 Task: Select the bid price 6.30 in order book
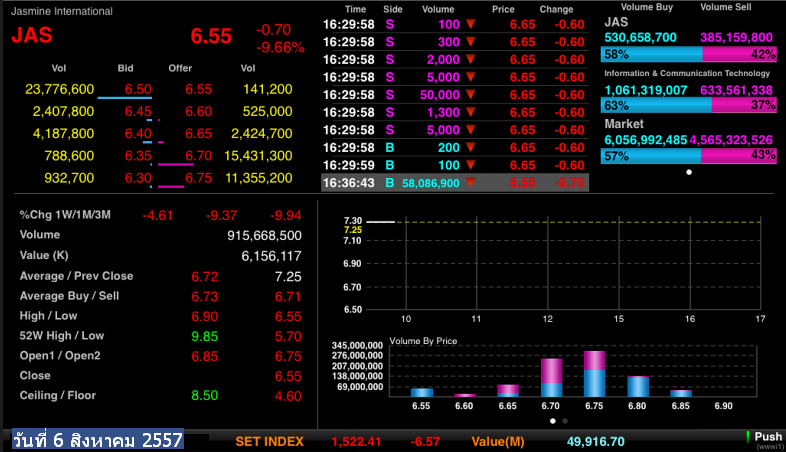coord(138,177)
